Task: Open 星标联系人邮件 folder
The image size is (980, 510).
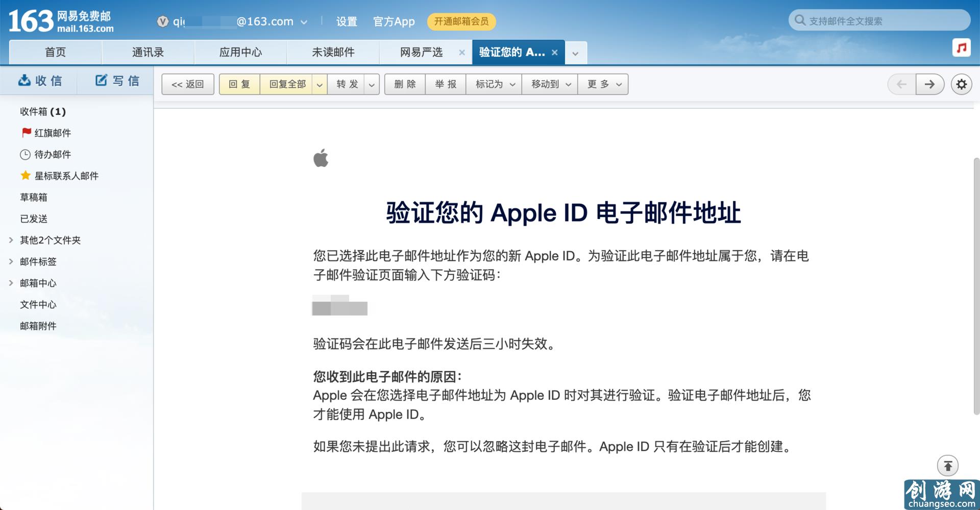Action: click(x=66, y=176)
